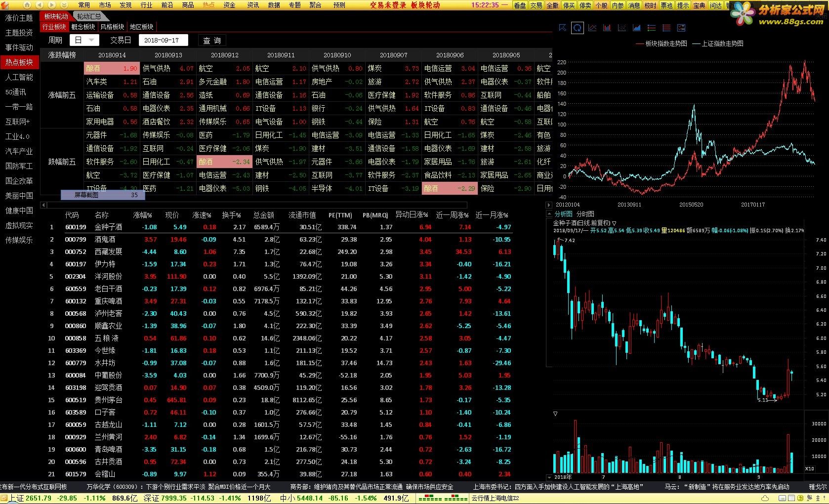
Task: Click right arrow of sector table scrollbar
Action: pyautogui.click(x=548, y=205)
